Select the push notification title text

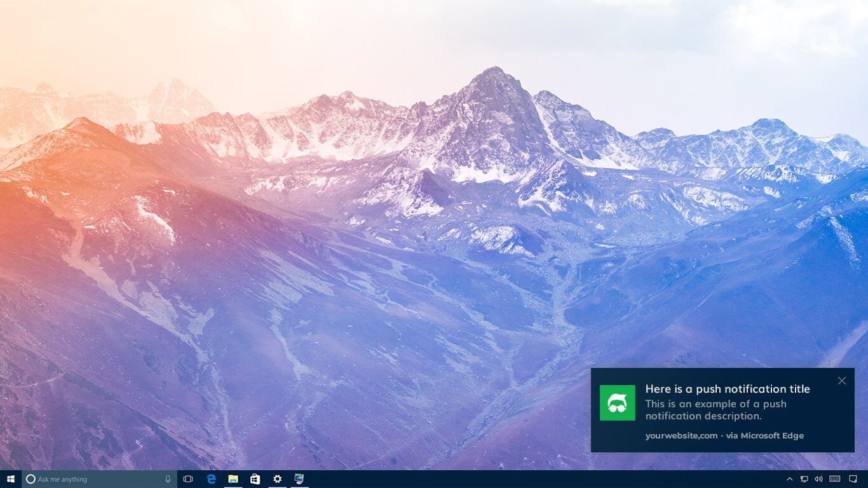[x=727, y=388]
